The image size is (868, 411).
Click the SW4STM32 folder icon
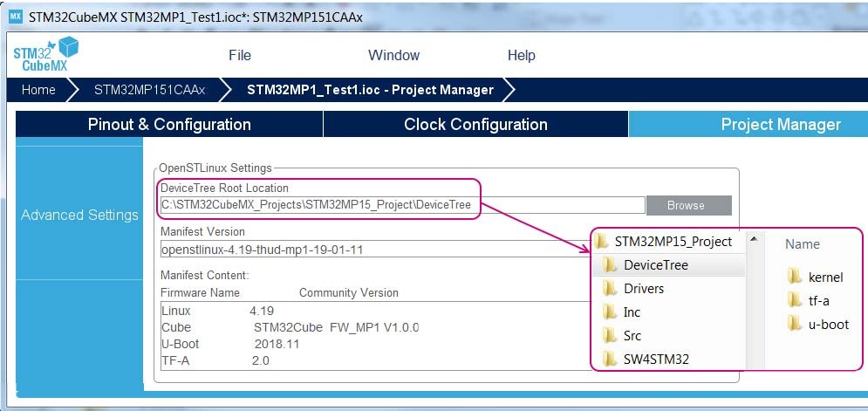(610, 359)
